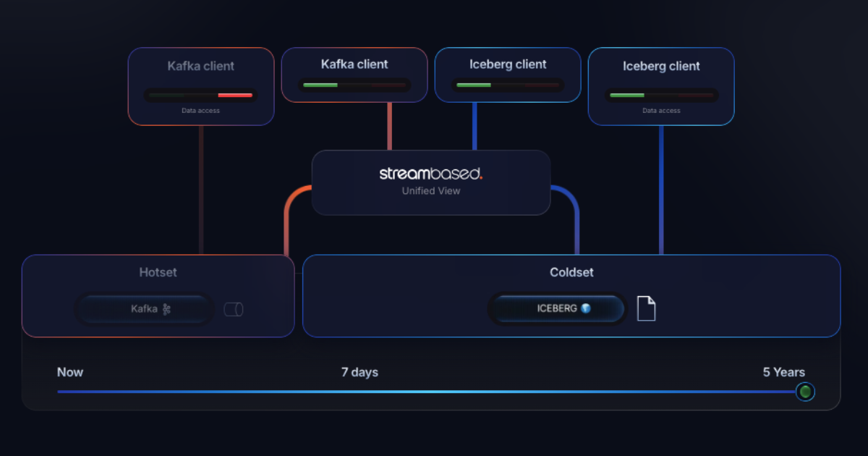Click the '7 days' timeline label
This screenshot has width=868, height=456.
tap(359, 372)
